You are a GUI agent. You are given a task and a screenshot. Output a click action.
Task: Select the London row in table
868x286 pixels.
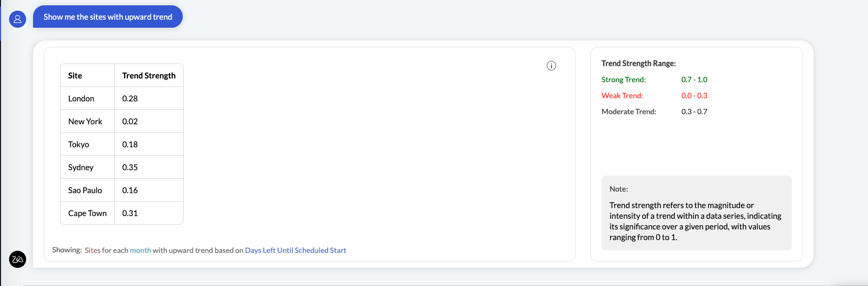tap(122, 99)
